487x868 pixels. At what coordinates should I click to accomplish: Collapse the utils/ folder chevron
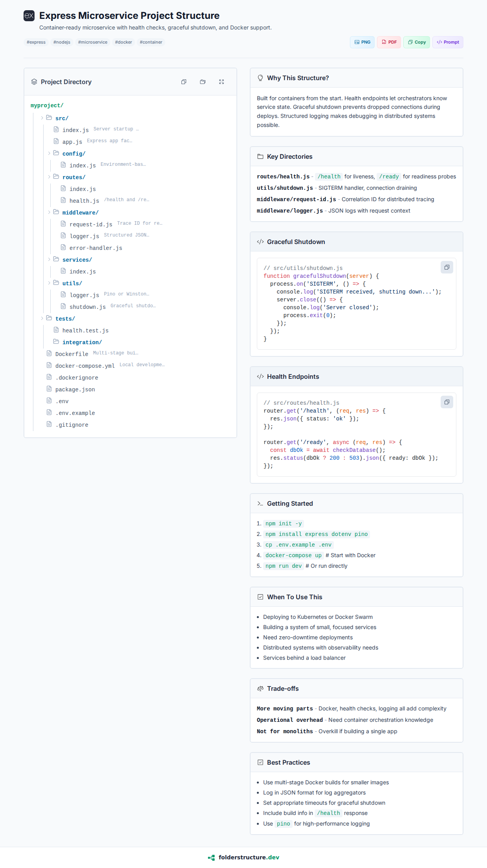pos(49,283)
